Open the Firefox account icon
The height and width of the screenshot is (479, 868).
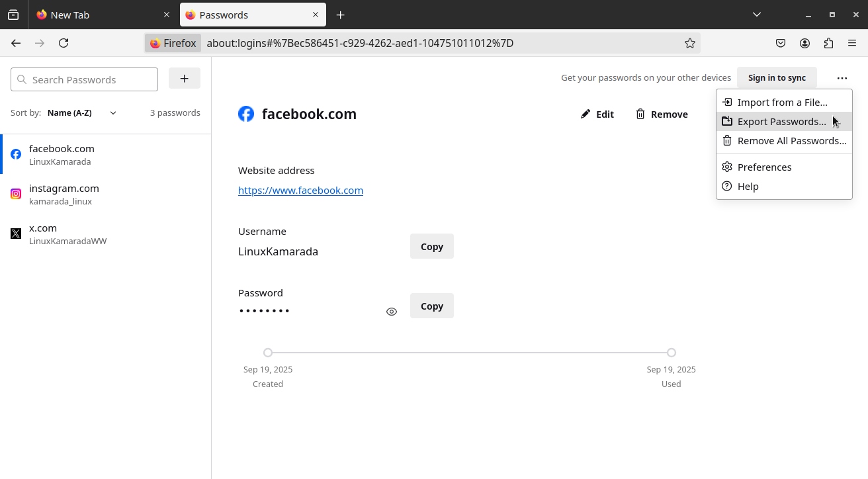(x=804, y=43)
